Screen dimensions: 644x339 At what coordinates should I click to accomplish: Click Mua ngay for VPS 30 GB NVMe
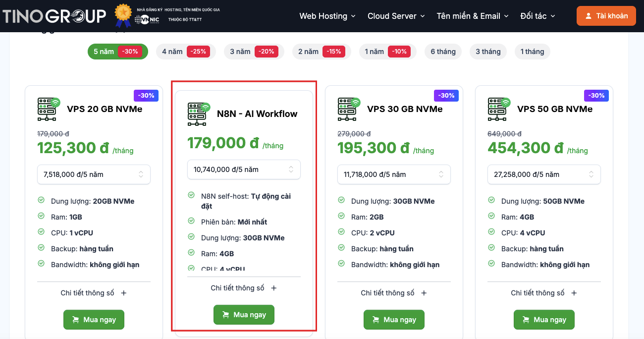[394, 320]
